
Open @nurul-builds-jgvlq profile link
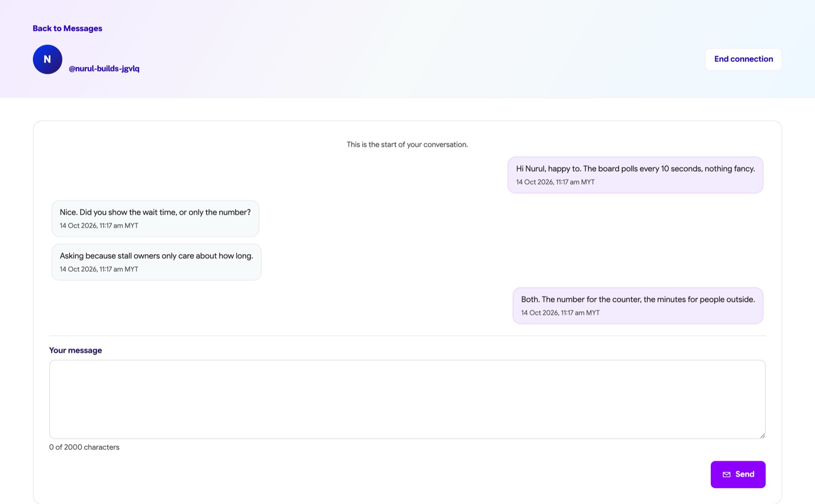(104, 68)
